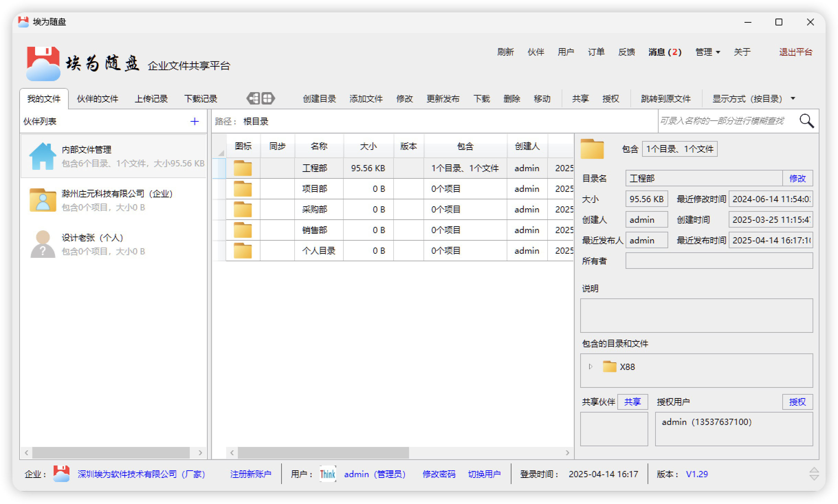Click the company logo in status bar
This screenshot has height=504, width=838.
(x=61, y=474)
